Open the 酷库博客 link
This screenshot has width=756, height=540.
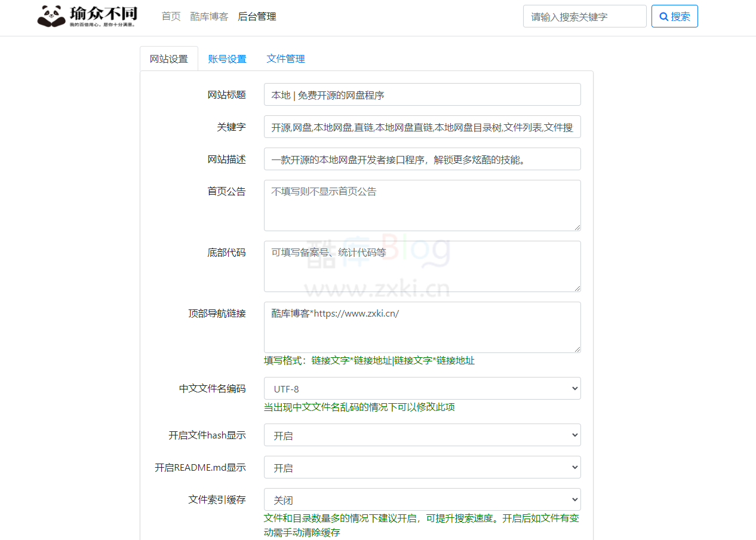click(209, 16)
